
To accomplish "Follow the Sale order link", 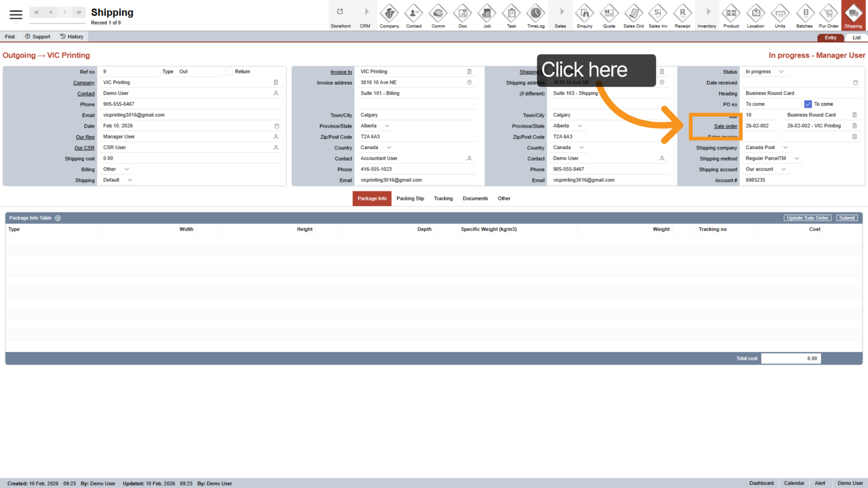I will 725,126.
